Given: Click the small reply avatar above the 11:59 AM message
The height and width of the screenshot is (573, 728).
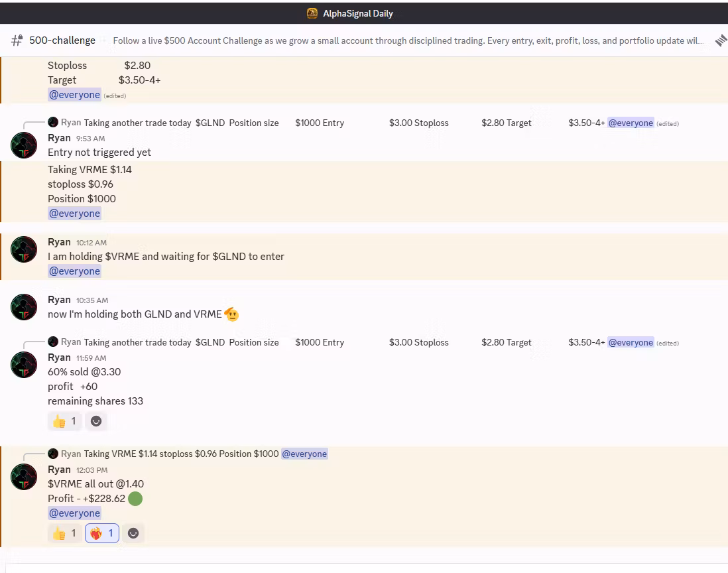Looking at the screenshot, I should point(53,342).
